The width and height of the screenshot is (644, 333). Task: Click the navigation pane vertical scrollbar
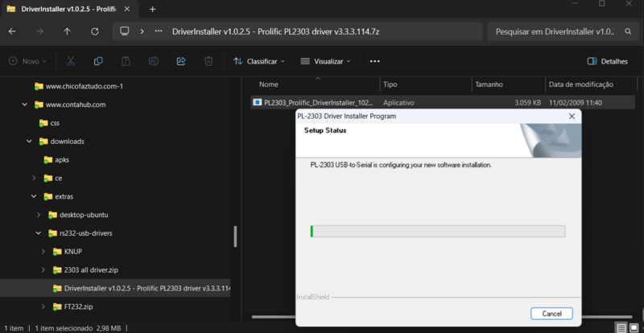click(235, 236)
